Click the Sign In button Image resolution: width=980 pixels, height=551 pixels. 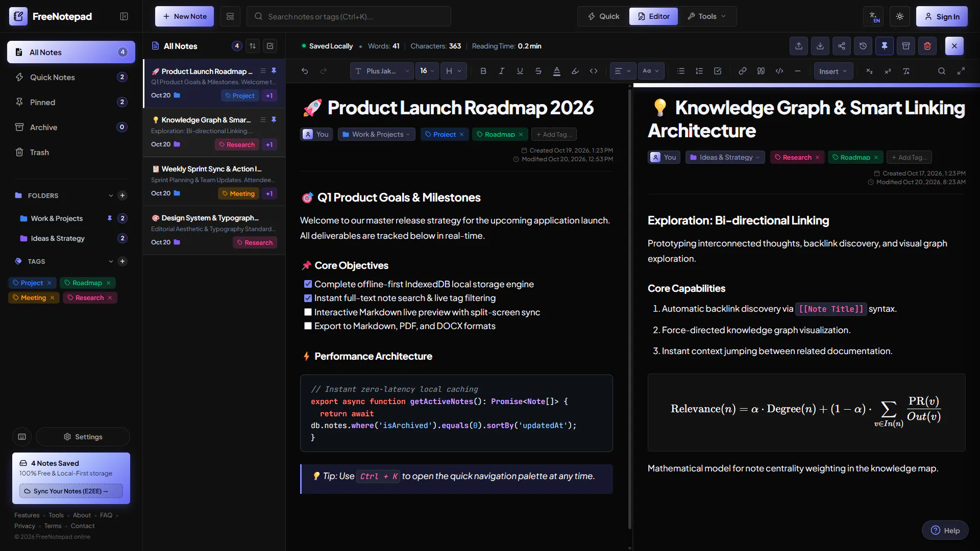coord(942,16)
